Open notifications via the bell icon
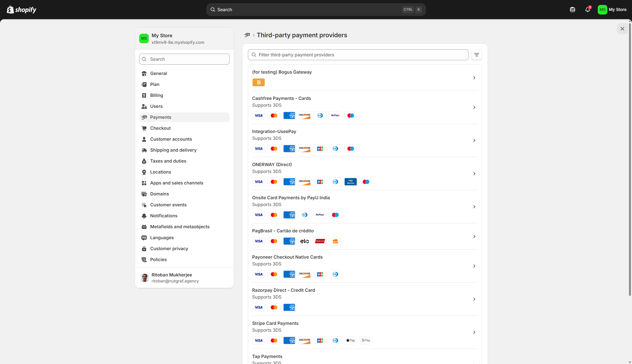 tap(588, 9)
